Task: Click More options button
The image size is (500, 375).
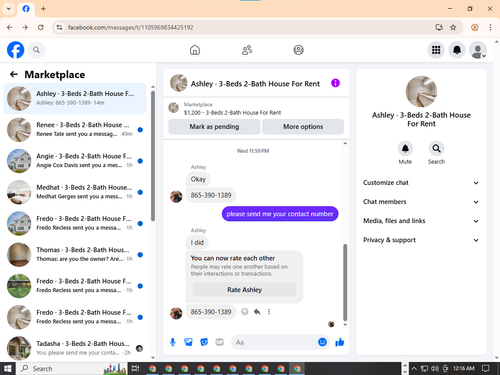Action: [303, 127]
